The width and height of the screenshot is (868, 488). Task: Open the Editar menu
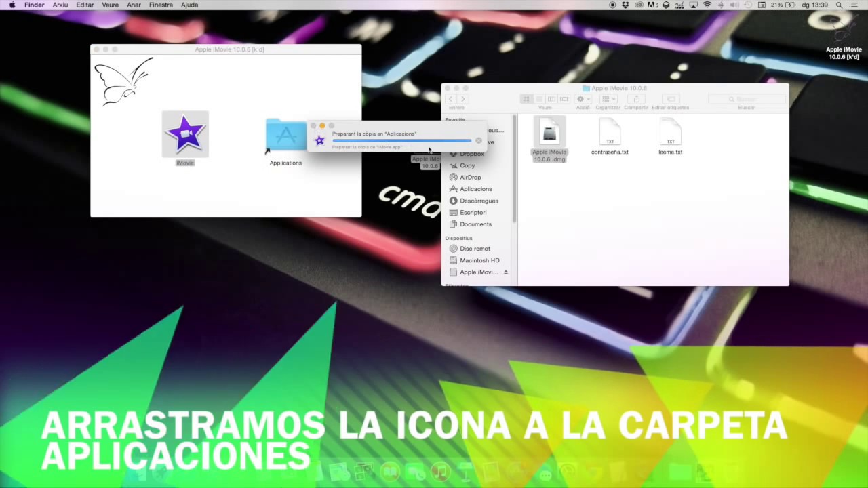tap(85, 5)
